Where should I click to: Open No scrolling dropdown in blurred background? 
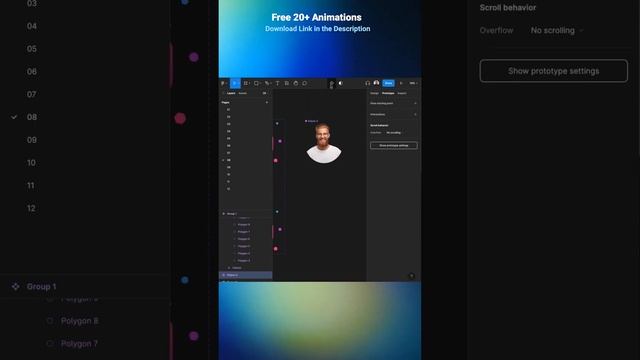pos(557,30)
